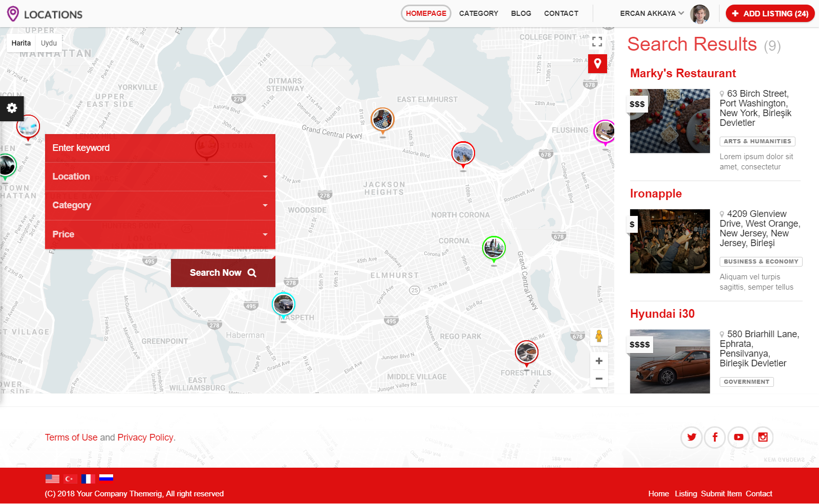Open the Terms of Use link

point(71,437)
